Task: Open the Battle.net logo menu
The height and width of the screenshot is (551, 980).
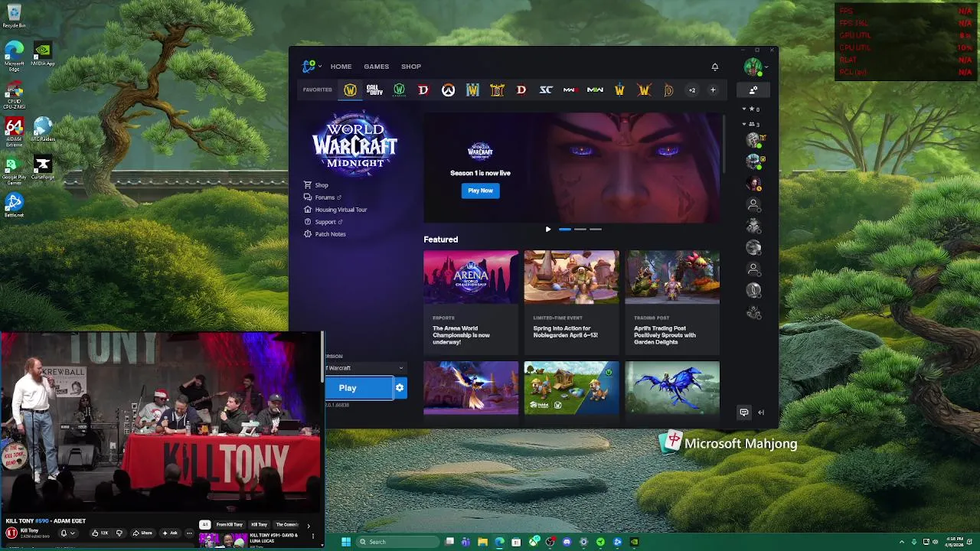Action: tap(310, 67)
